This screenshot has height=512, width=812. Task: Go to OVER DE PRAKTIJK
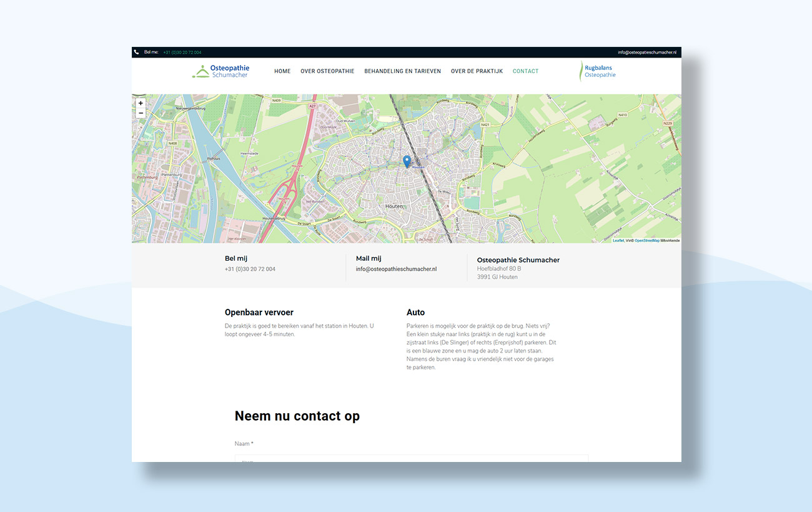[477, 71]
